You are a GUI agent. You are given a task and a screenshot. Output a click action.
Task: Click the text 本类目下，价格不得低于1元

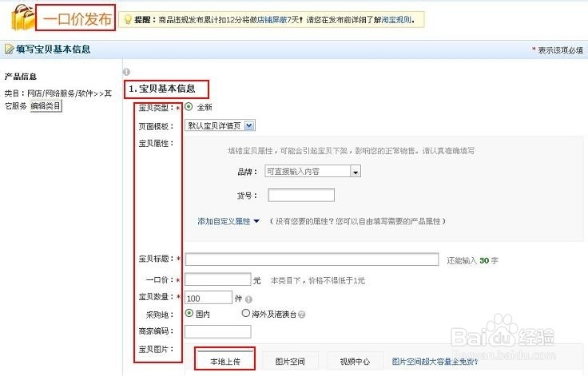tap(318, 281)
